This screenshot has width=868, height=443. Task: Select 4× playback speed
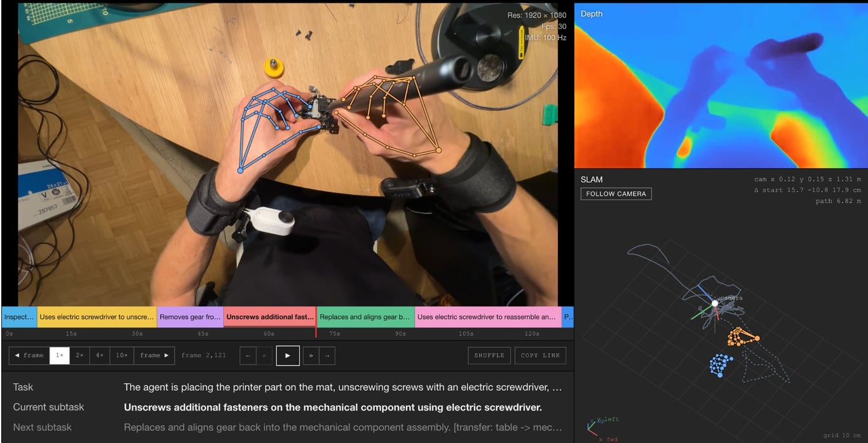point(100,355)
